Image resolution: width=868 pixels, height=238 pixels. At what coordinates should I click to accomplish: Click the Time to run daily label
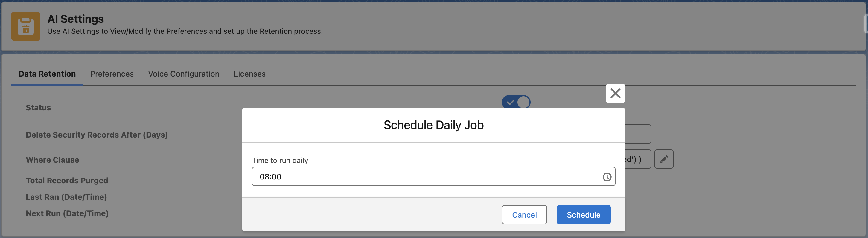point(280,161)
